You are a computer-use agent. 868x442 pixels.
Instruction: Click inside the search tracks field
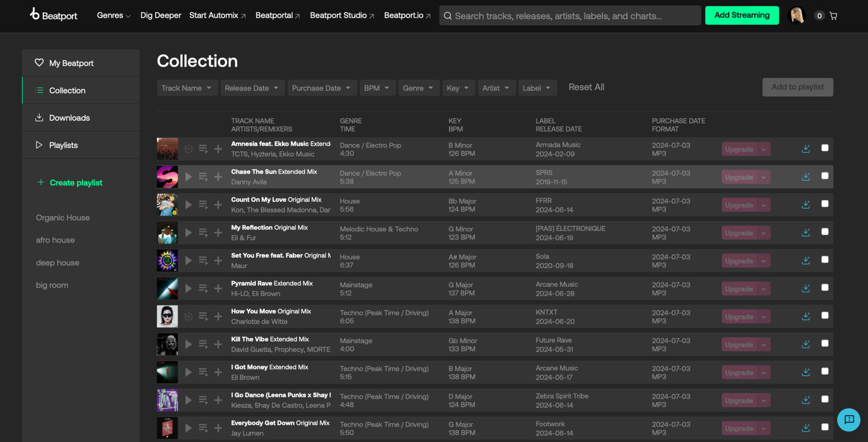(x=570, y=15)
